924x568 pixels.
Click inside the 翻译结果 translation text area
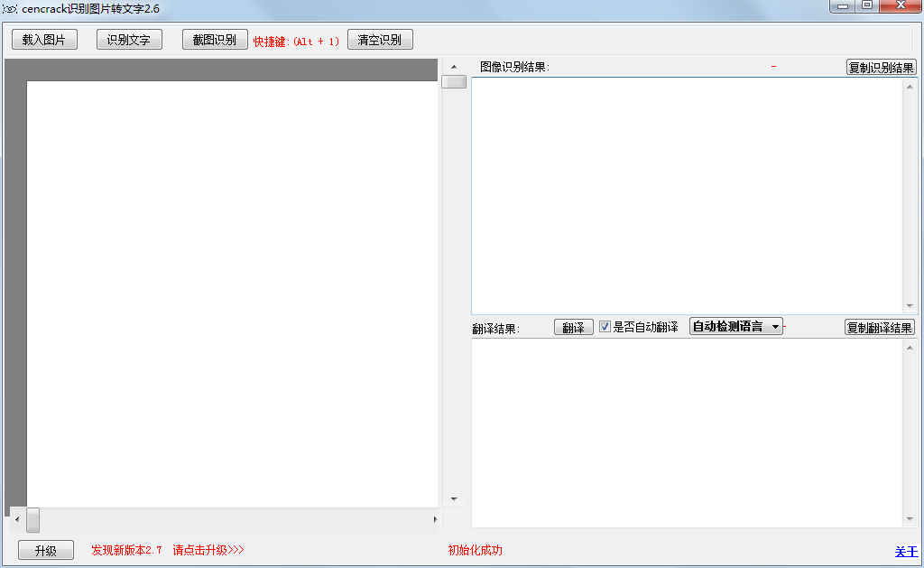686,433
